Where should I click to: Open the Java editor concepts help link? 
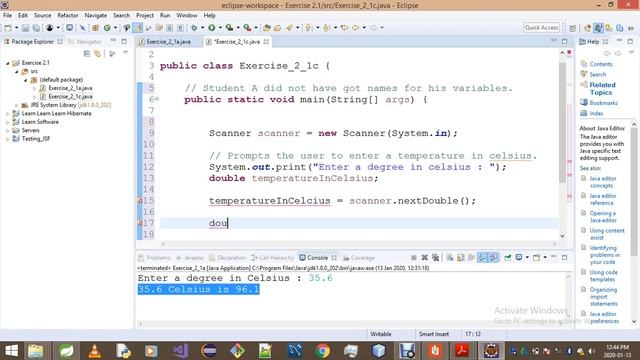603,182
